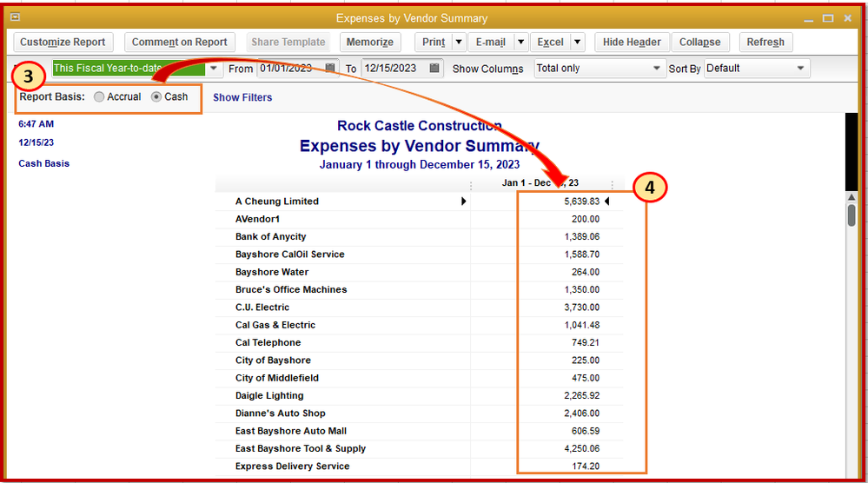Refresh the report
This screenshot has height=483, width=868.
[x=765, y=42]
